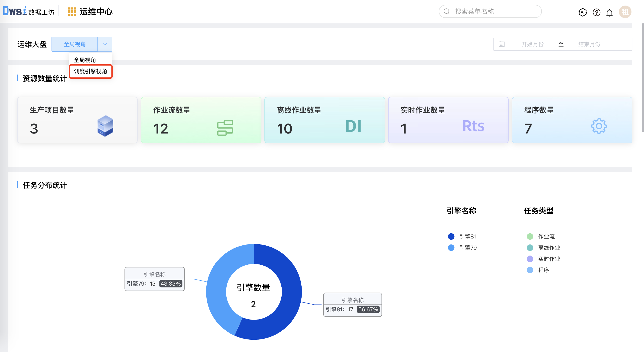Viewport: 644px width, 352px height.
Task: Open the help question-mark icon
Action: [596, 12]
